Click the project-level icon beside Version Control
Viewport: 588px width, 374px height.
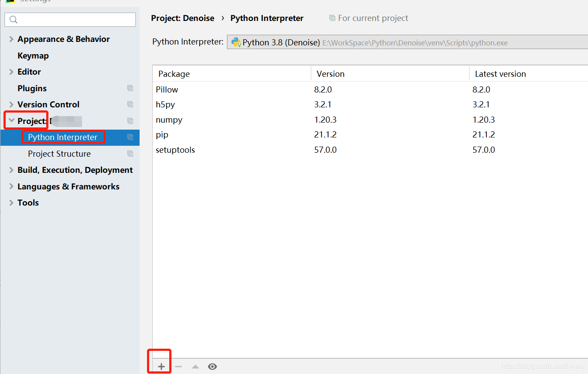130,104
